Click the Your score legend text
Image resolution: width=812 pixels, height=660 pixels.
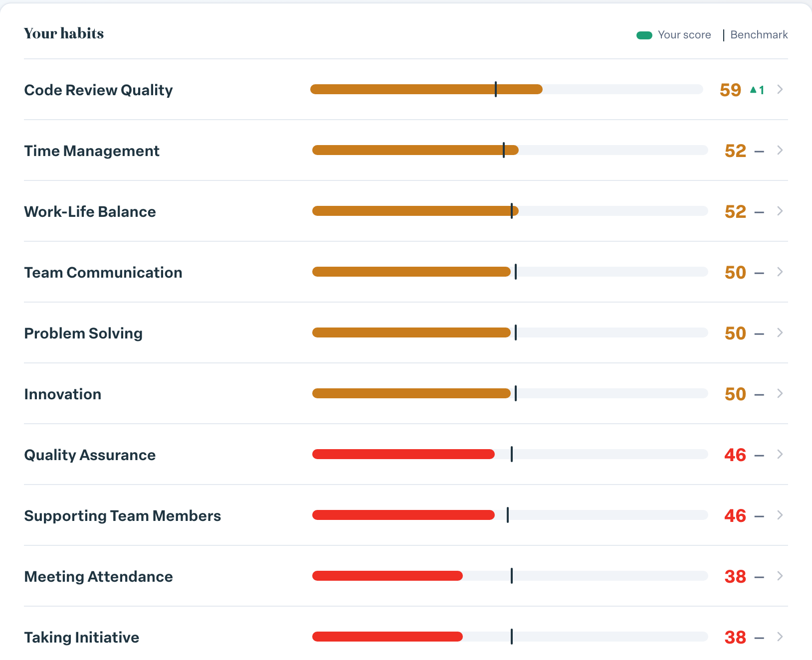click(x=684, y=35)
